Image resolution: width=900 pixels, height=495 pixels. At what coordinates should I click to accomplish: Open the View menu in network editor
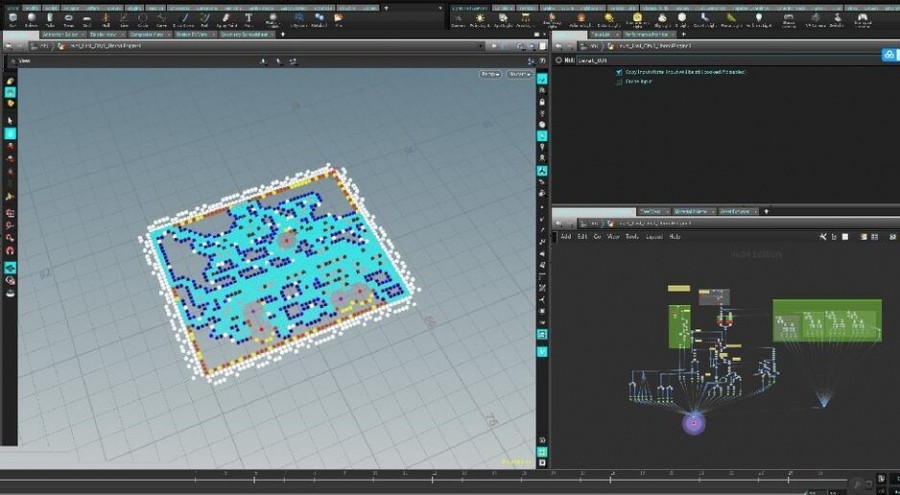(613, 237)
